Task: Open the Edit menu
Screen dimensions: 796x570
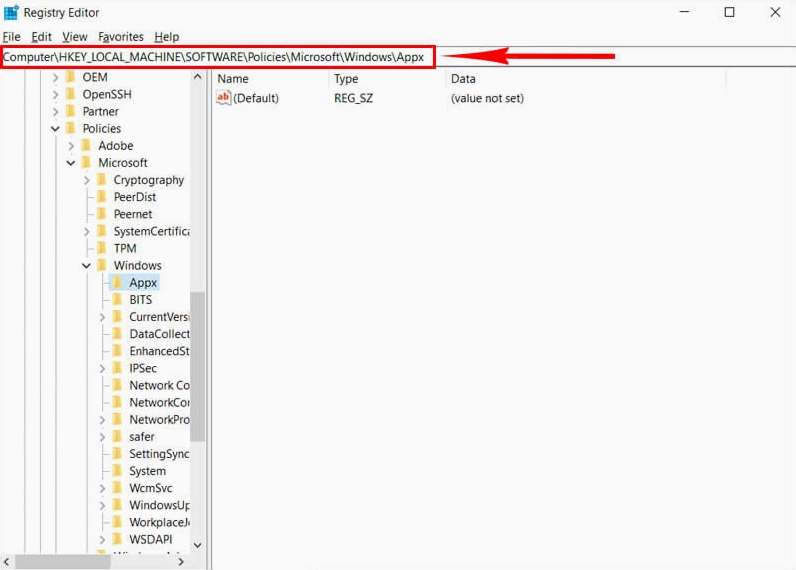Action: tap(41, 37)
